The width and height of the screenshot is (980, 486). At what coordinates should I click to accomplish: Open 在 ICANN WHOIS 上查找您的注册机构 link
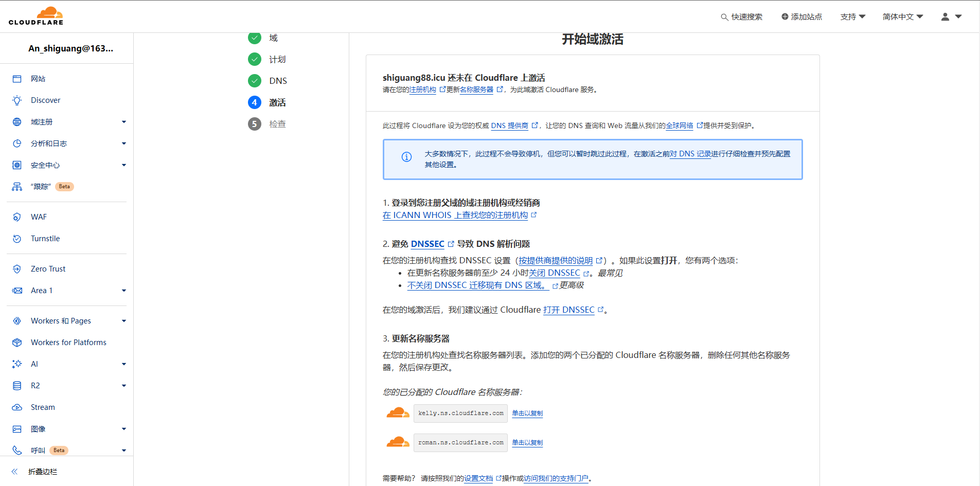(455, 215)
